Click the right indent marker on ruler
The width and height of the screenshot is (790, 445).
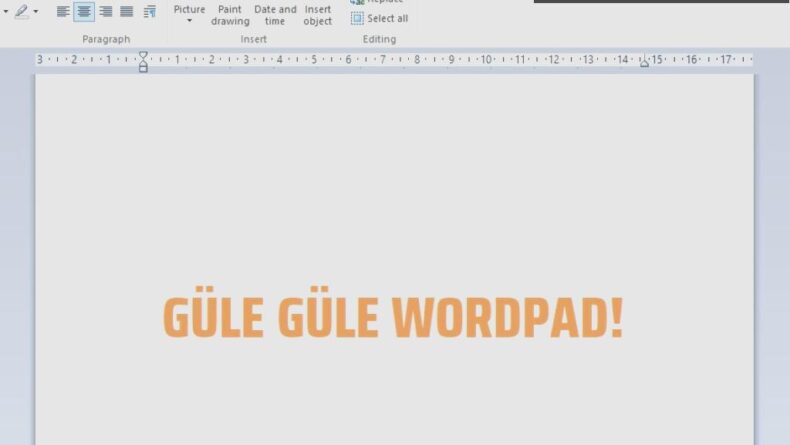point(644,63)
